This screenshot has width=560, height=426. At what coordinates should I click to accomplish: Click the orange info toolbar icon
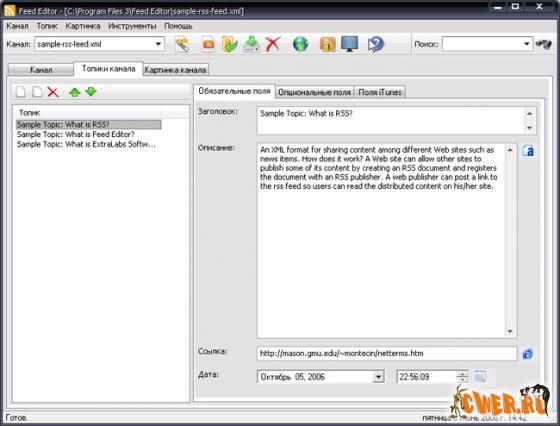click(x=328, y=45)
